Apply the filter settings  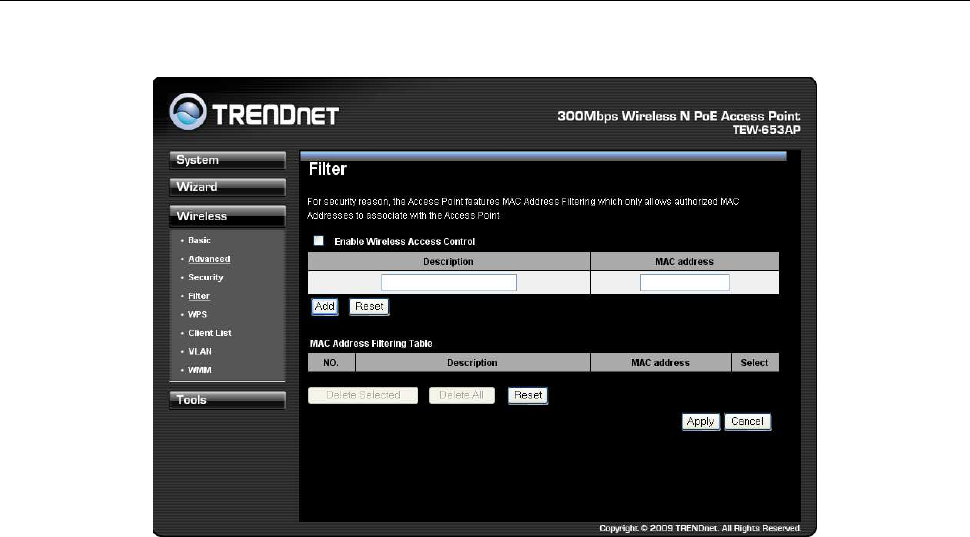tap(700, 422)
